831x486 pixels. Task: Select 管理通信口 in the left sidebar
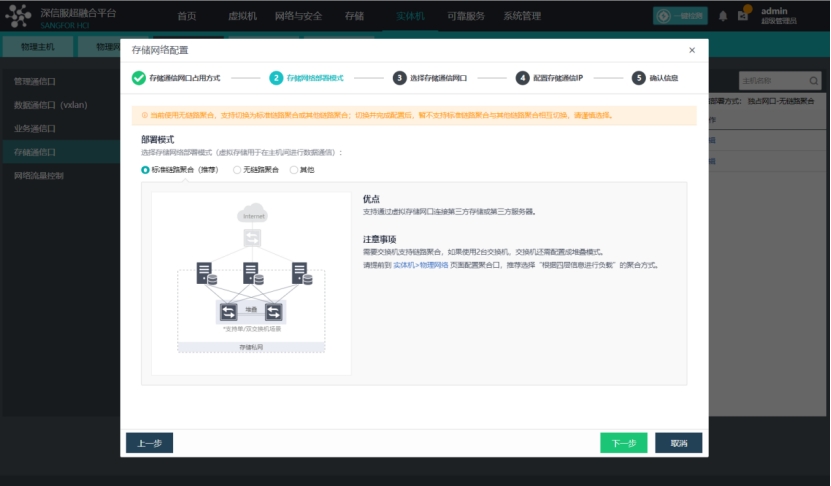click(61, 81)
